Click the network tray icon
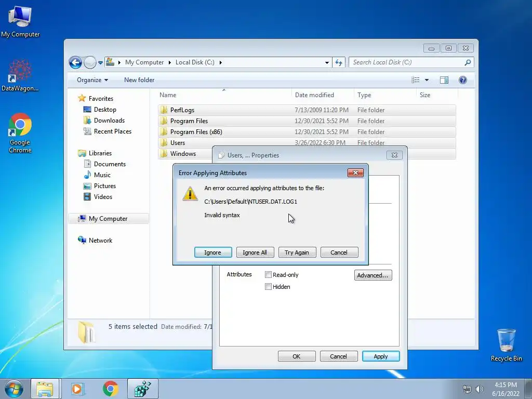This screenshot has width=532, height=399. coord(467,389)
